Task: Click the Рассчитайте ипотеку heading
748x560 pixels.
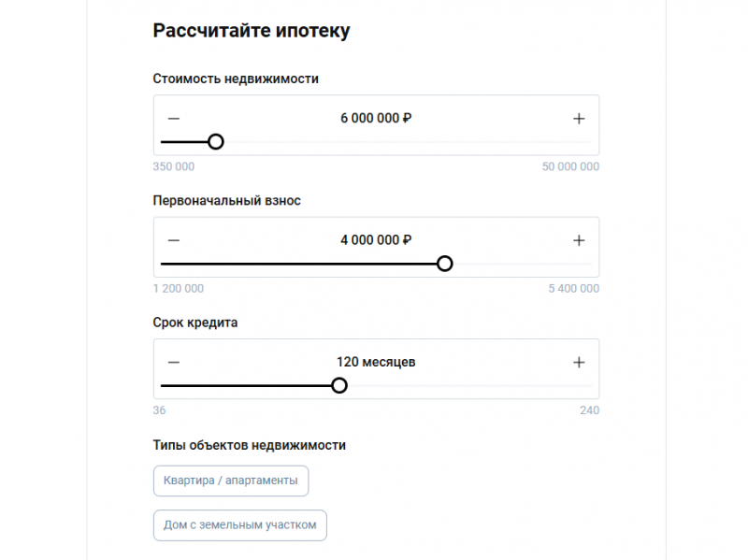Action: (251, 30)
